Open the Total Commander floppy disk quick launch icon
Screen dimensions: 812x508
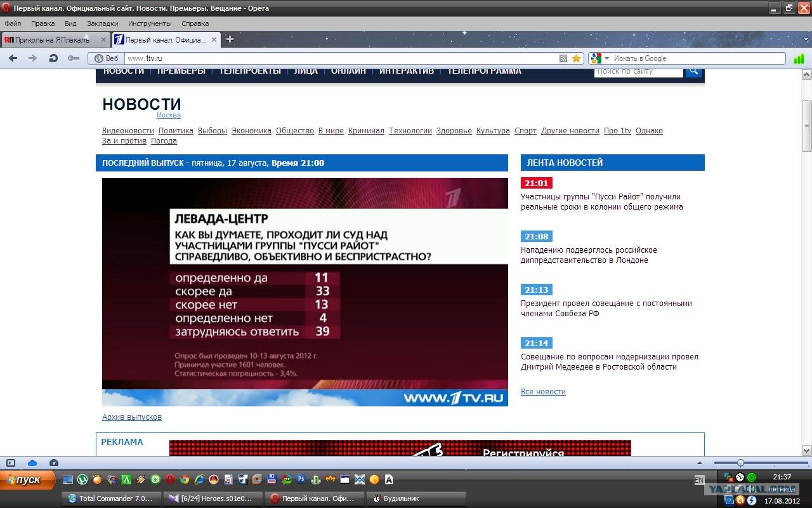click(x=272, y=479)
